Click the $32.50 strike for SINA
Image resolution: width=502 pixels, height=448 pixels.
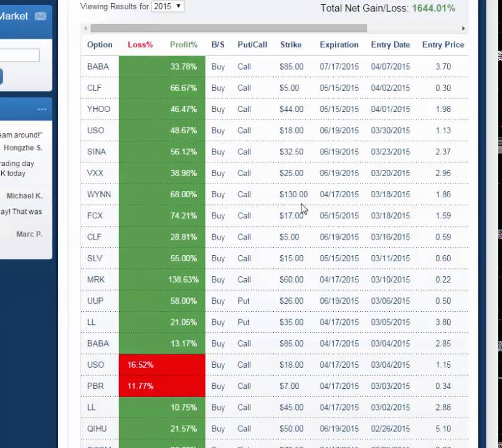291,152
